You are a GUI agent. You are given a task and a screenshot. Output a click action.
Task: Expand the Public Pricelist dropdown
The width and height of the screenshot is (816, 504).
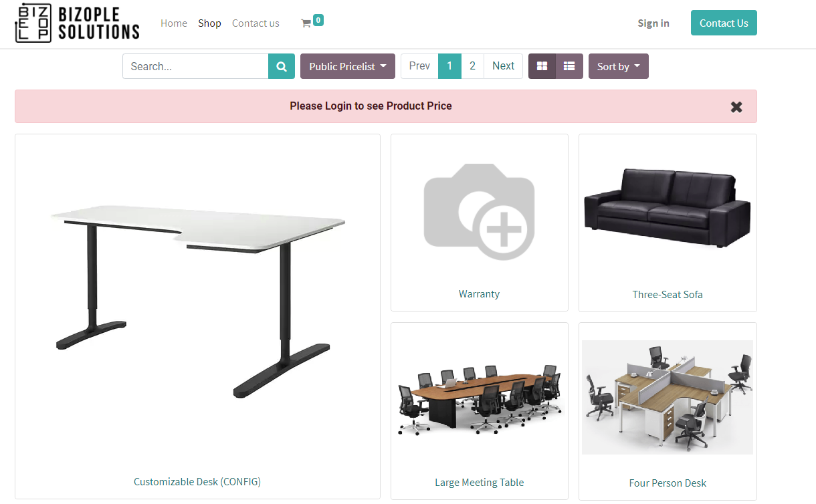(348, 66)
